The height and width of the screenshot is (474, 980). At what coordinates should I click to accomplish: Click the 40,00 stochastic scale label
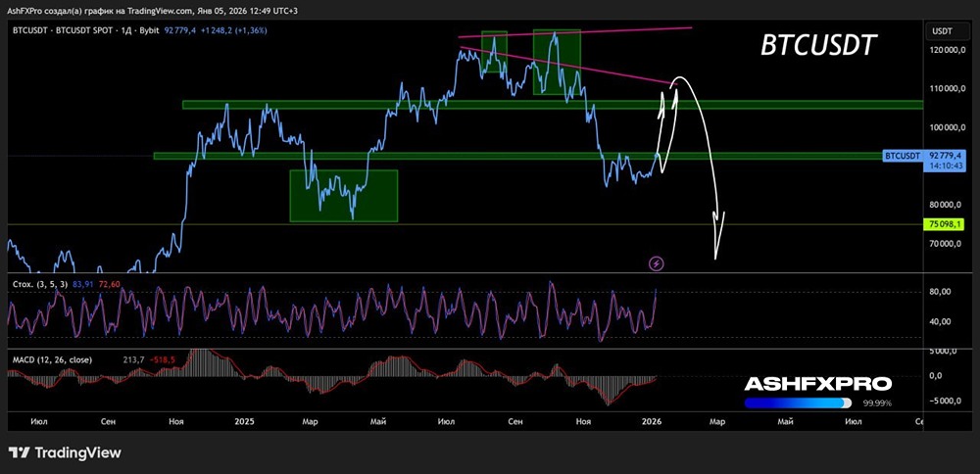point(941,321)
